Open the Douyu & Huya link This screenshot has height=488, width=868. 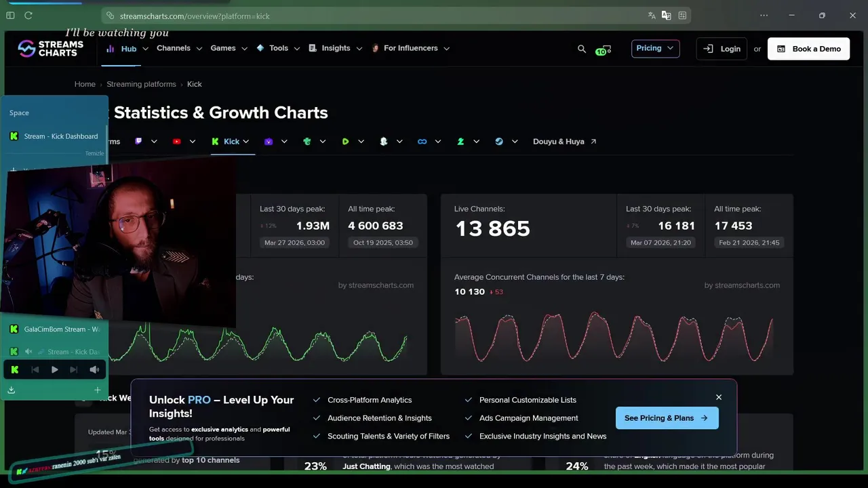pyautogui.click(x=565, y=142)
